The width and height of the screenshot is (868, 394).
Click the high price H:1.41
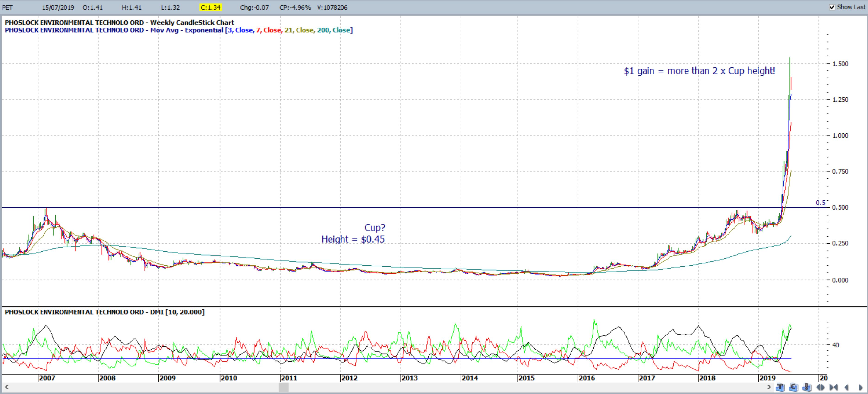pyautogui.click(x=131, y=7)
